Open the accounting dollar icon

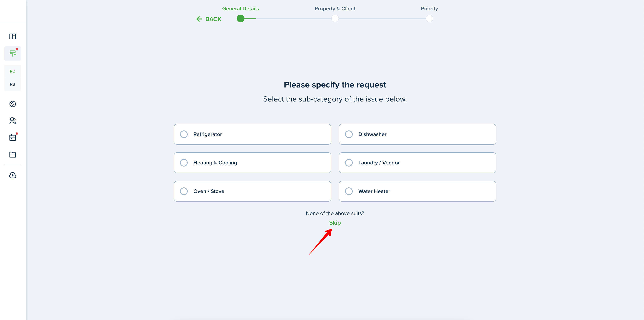click(x=12, y=104)
